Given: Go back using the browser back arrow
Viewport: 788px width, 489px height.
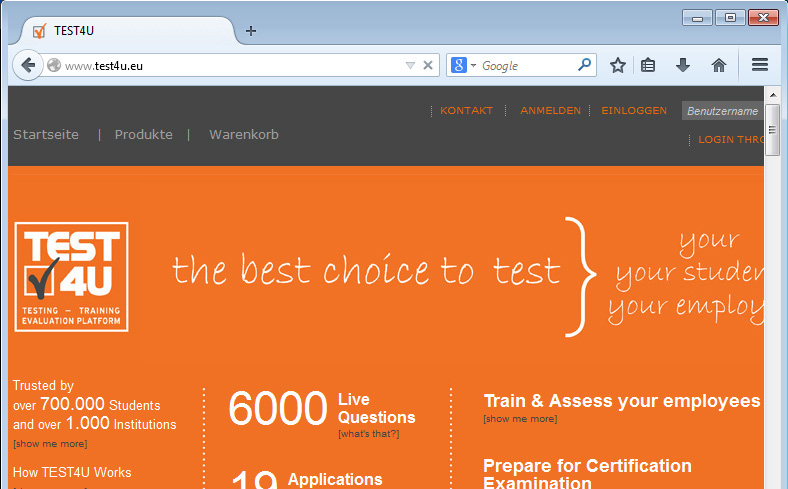Looking at the screenshot, I should [x=28, y=65].
